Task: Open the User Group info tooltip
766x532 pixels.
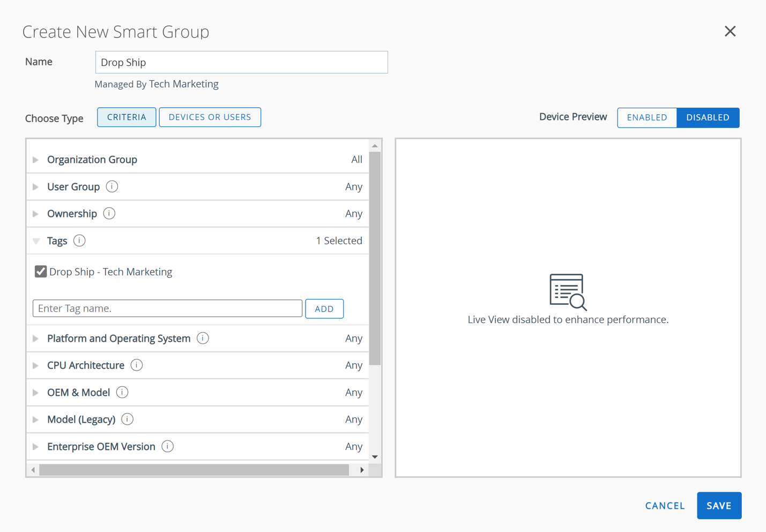Action: click(111, 186)
